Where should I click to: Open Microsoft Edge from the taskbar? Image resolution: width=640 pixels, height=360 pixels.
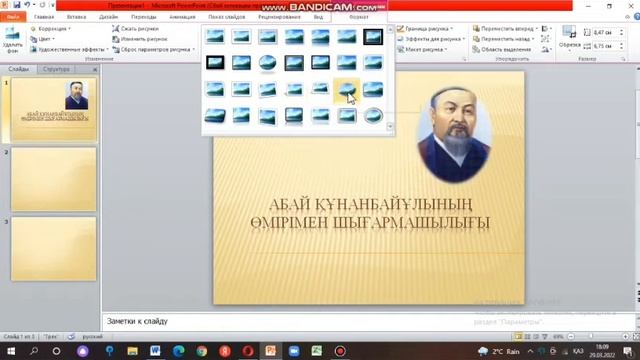tap(178, 351)
